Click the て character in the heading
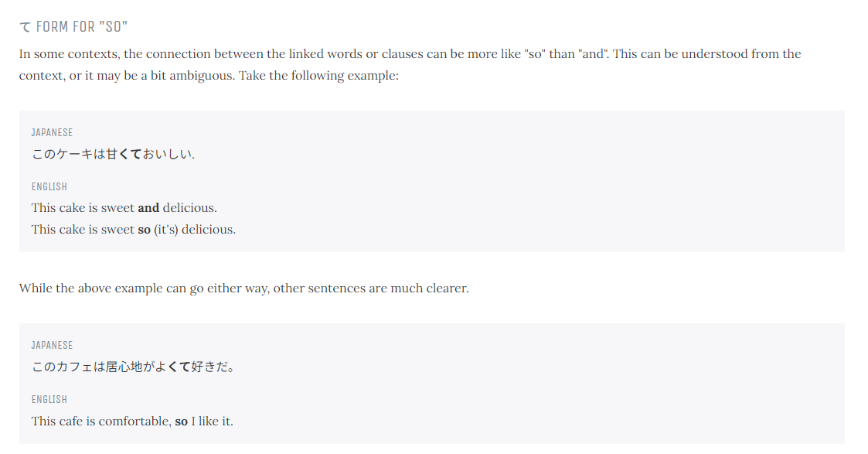This screenshot has width=868, height=454. click(x=26, y=27)
